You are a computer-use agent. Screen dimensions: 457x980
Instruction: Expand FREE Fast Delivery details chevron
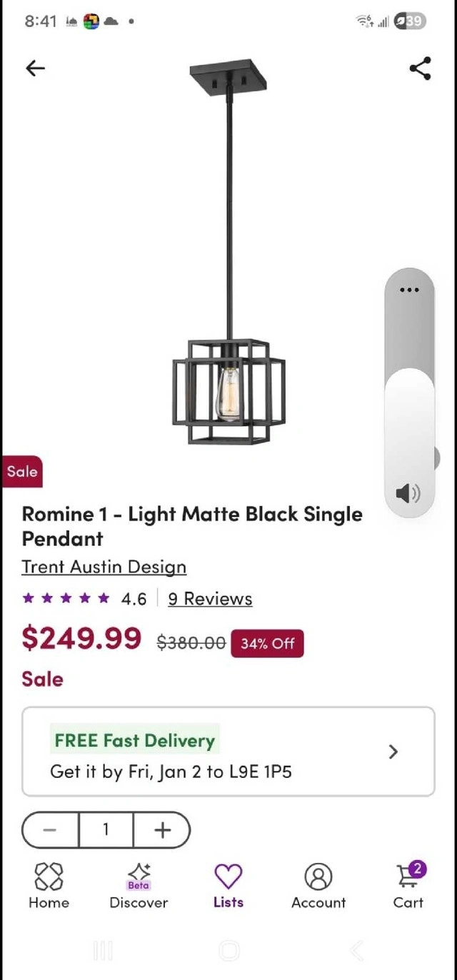[393, 752]
